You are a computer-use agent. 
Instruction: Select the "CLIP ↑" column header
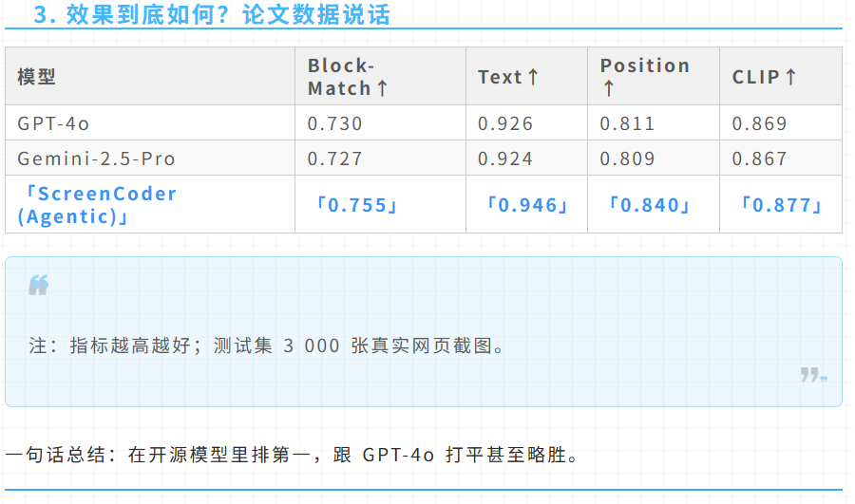tap(781, 76)
